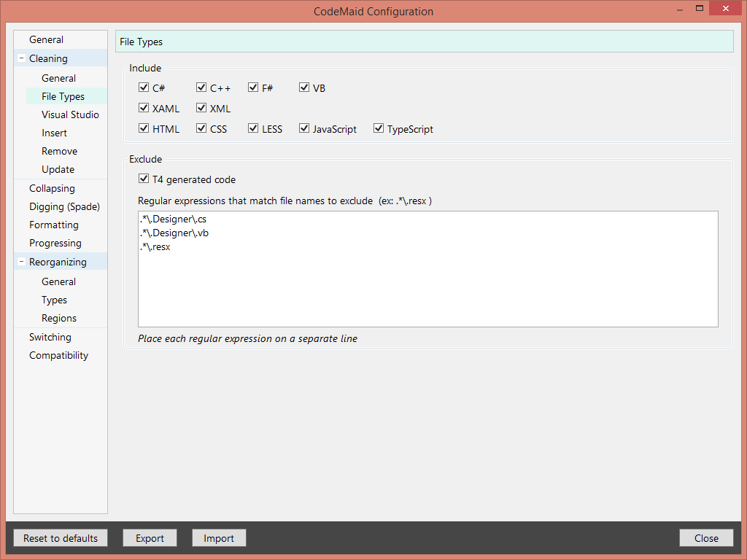Open General under Cleaning
Image resolution: width=747 pixels, height=560 pixels.
58,78
